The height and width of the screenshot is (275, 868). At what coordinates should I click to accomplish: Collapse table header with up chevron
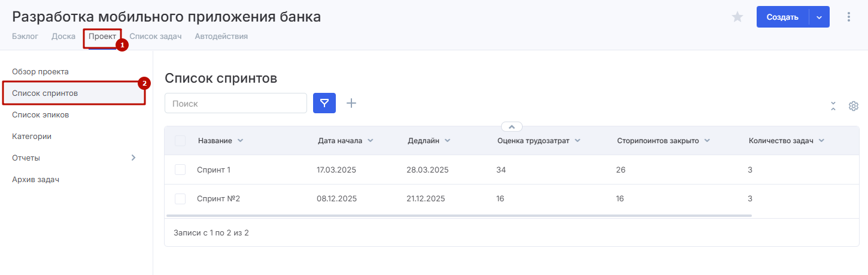512,127
